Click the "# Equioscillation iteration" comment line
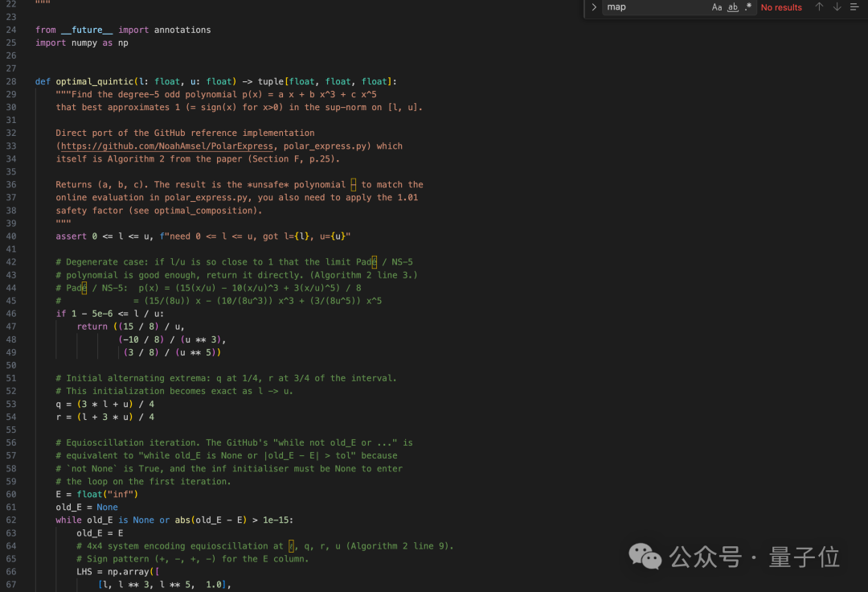 [x=234, y=442]
